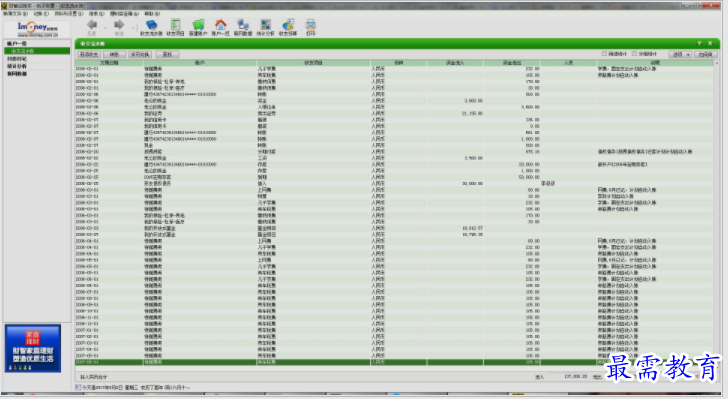Click the funnel filter icon in green header
This screenshot has width=728, height=399.
[699, 43]
